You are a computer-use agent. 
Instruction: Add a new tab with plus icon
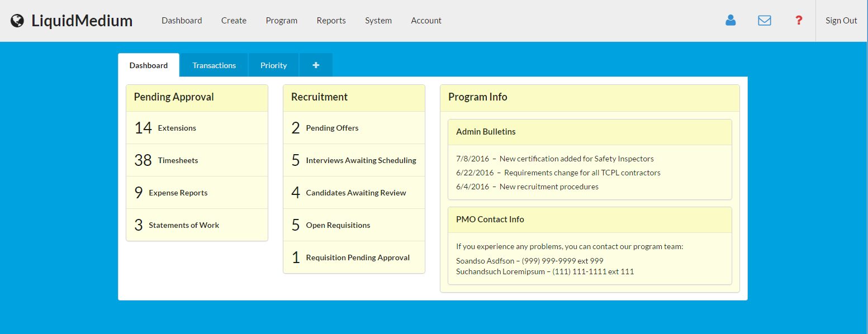[x=316, y=65]
